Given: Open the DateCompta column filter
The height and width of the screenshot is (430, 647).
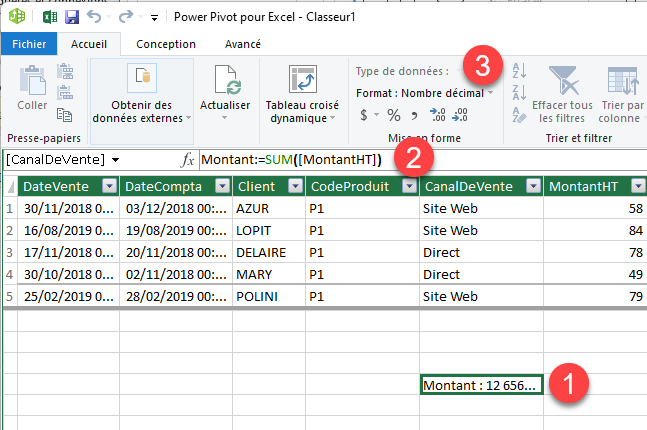Looking at the screenshot, I should (x=222, y=186).
